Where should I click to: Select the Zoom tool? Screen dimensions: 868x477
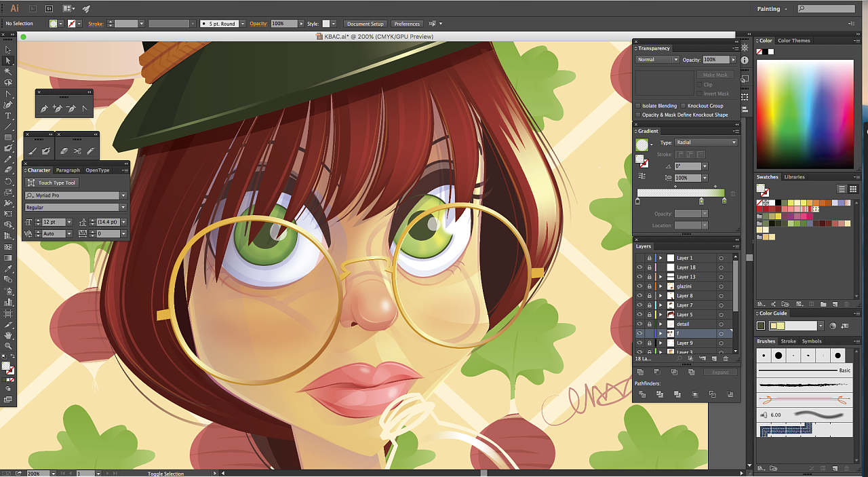coord(8,346)
